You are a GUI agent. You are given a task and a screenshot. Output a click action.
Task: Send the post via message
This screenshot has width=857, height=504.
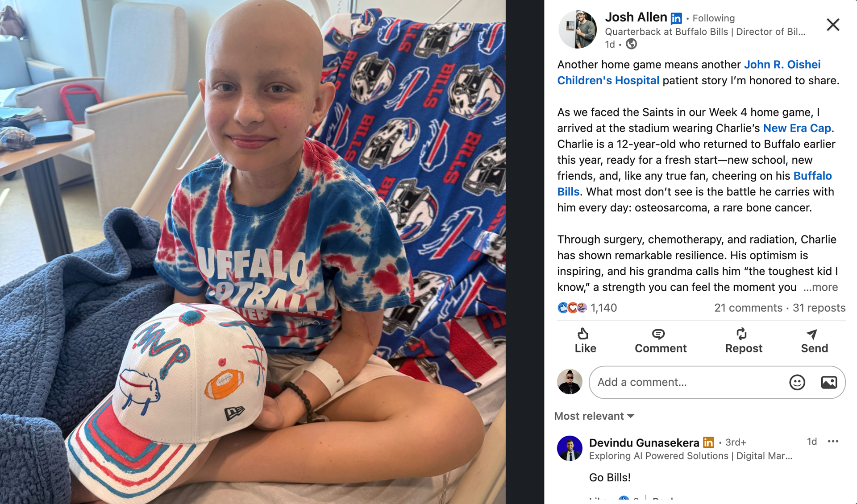pos(814,341)
